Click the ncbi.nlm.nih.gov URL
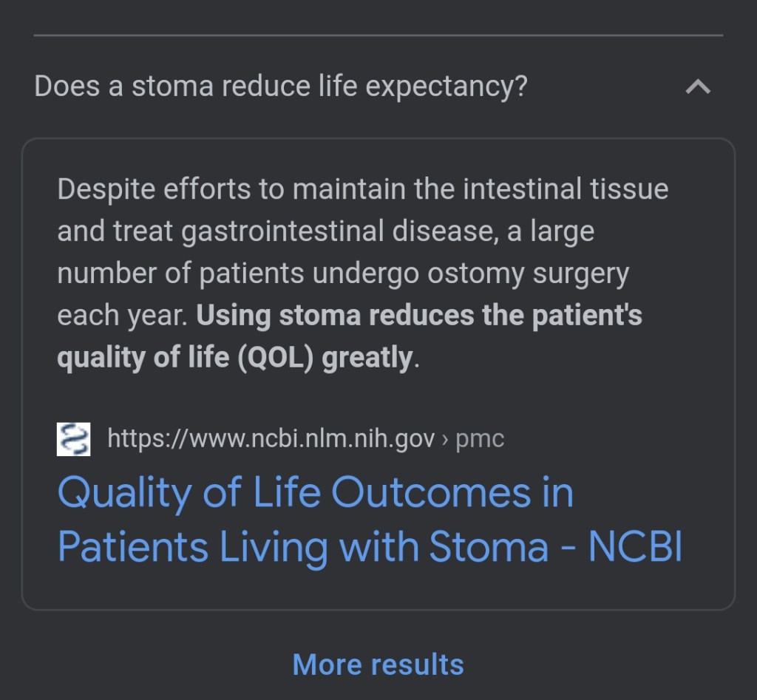This screenshot has height=700, width=757. pyautogui.click(x=271, y=439)
